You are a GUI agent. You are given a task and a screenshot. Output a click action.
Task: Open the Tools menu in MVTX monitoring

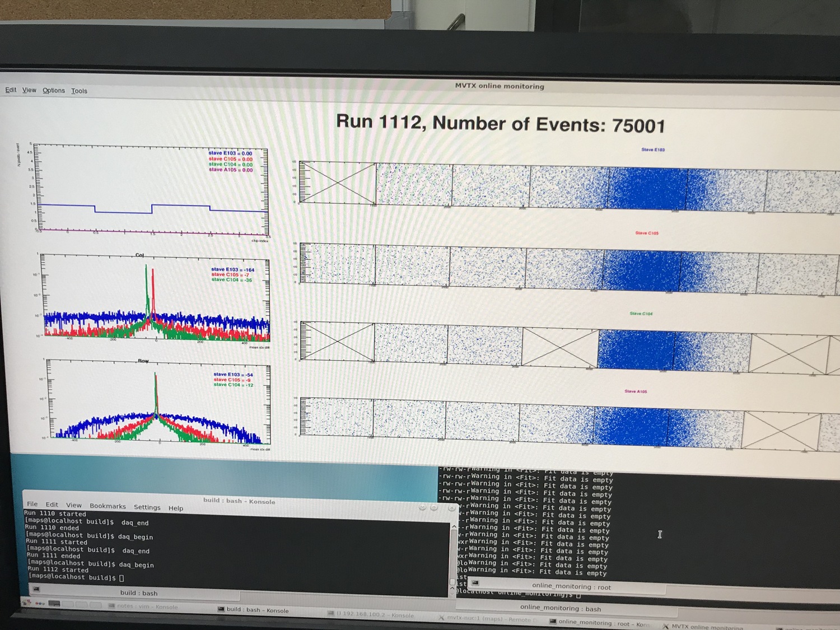click(79, 91)
